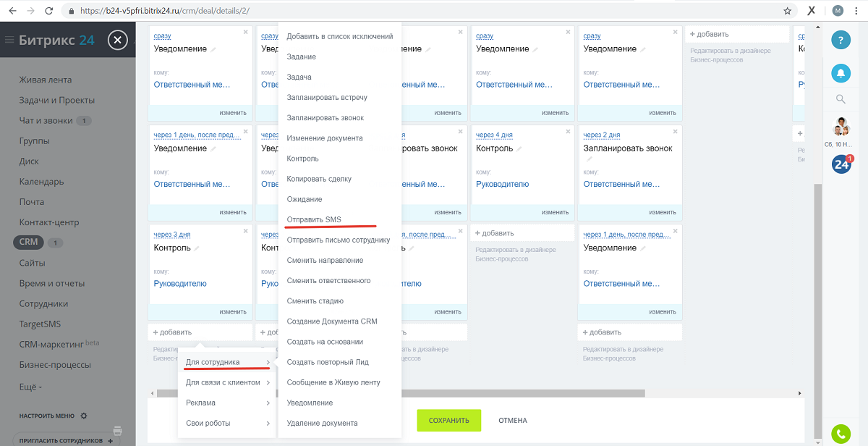Click the horizontal scrollbar under robot columns

[398, 393]
